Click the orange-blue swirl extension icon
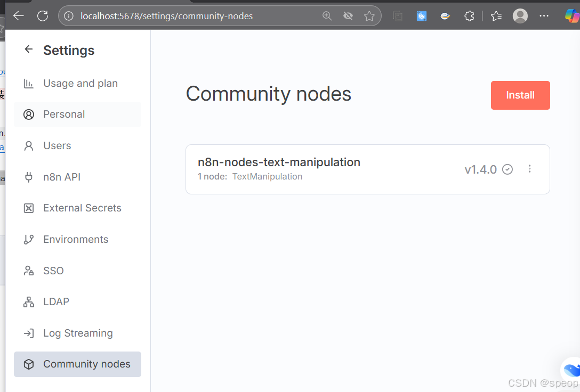Screen dimensions: 580x392 click(x=445, y=16)
